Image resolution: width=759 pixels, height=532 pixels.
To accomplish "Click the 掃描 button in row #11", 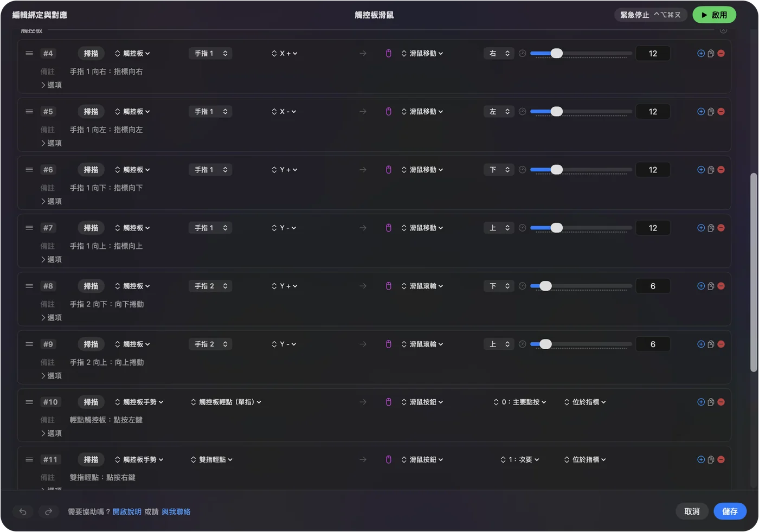I will tap(91, 459).
